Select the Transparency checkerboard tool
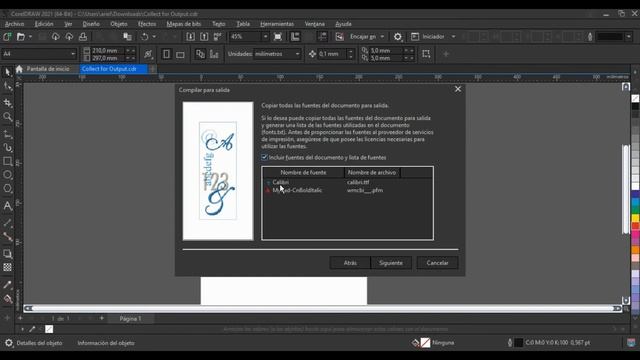 (x=7, y=267)
